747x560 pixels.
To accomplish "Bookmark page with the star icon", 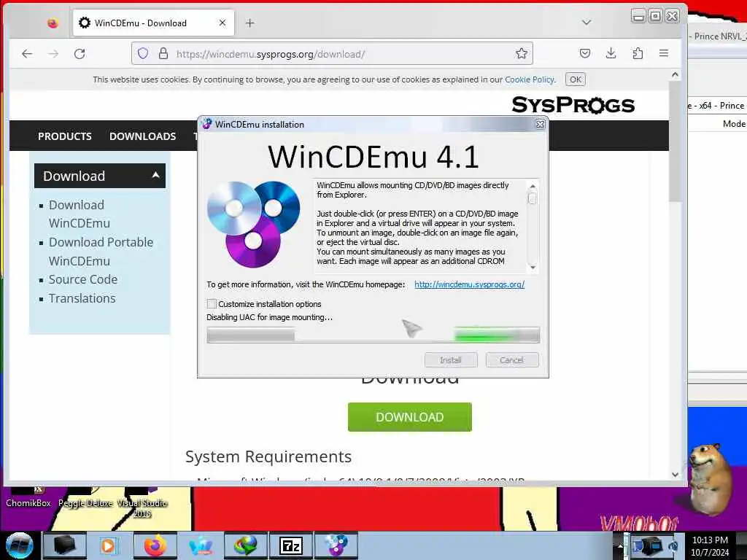I will click(x=521, y=53).
